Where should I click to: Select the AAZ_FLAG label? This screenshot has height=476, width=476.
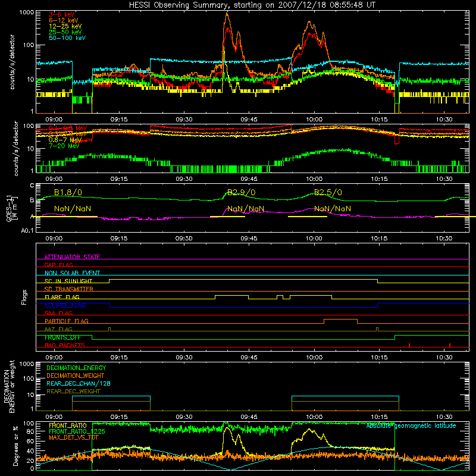[x=58, y=329]
